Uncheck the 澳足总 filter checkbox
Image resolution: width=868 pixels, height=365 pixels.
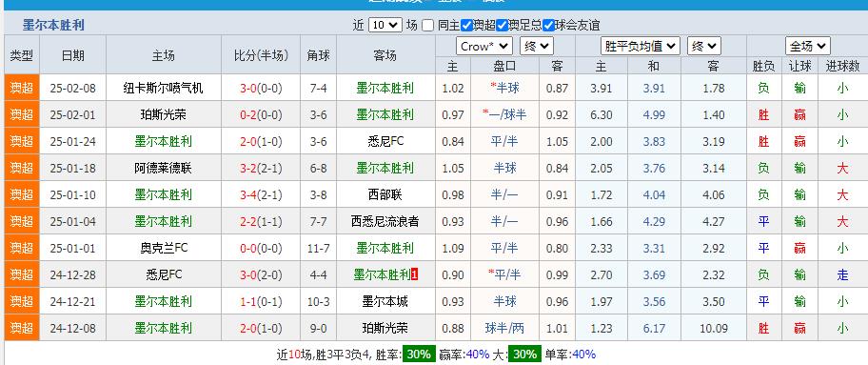[x=503, y=25]
